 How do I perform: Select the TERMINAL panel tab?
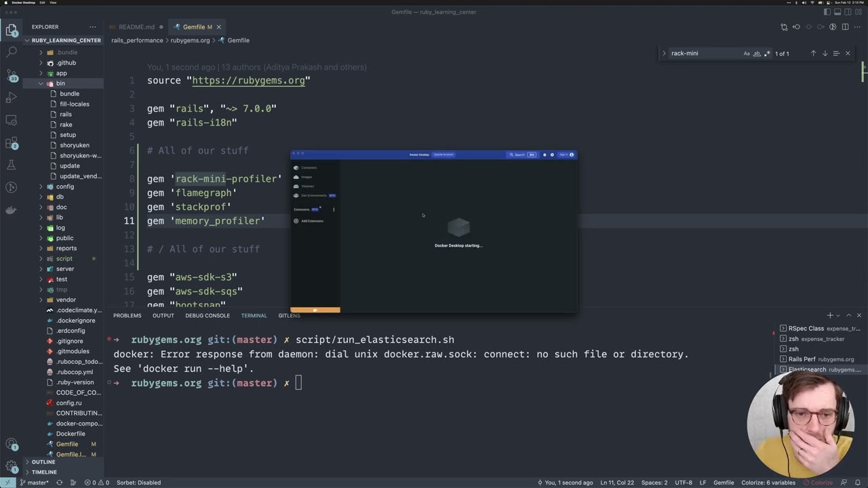click(254, 315)
